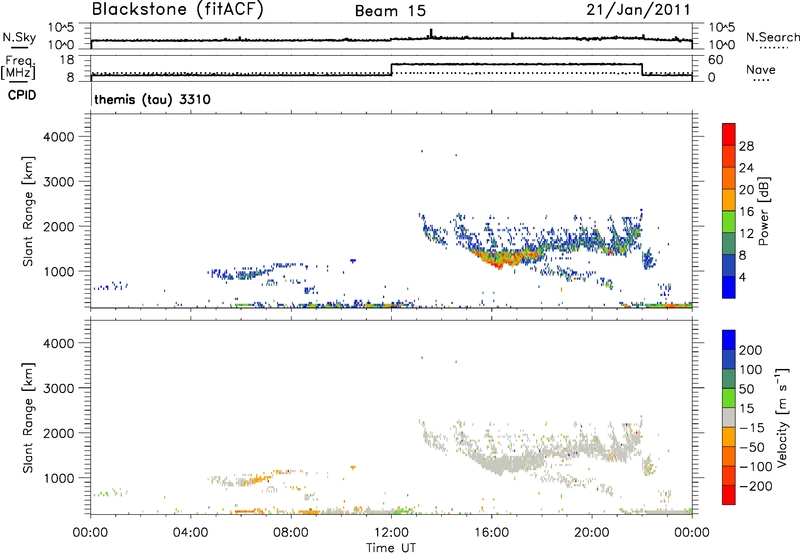The width and height of the screenshot is (800, 554).
Task: Click the 16:00 time tick label
Action: (x=491, y=533)
